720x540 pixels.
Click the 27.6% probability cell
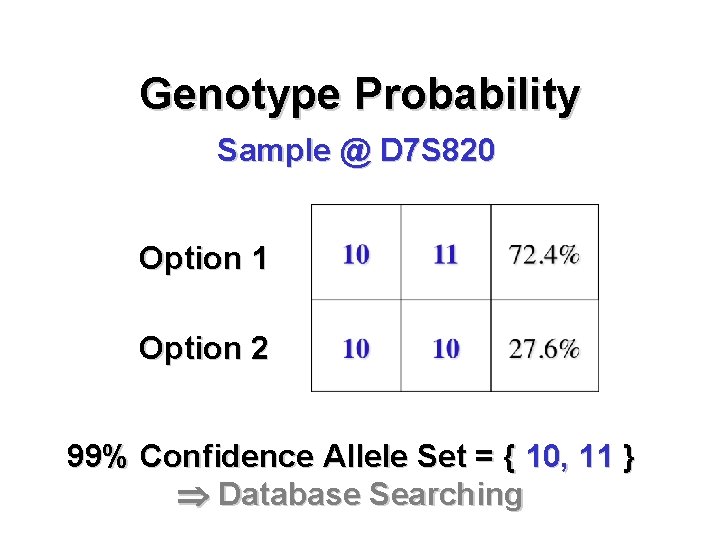[544, 349]
